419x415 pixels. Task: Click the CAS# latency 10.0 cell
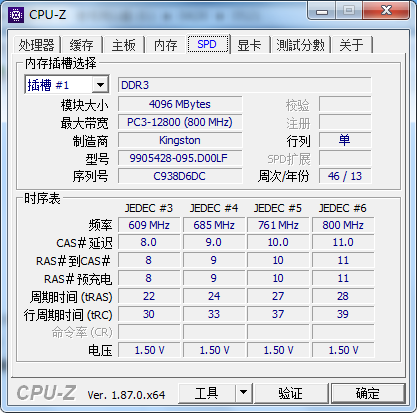coord(278,242)
